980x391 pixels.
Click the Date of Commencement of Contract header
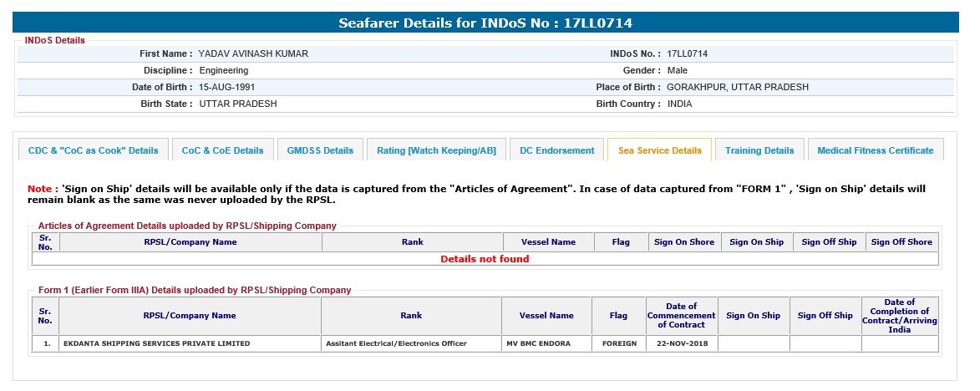[682, 316]
